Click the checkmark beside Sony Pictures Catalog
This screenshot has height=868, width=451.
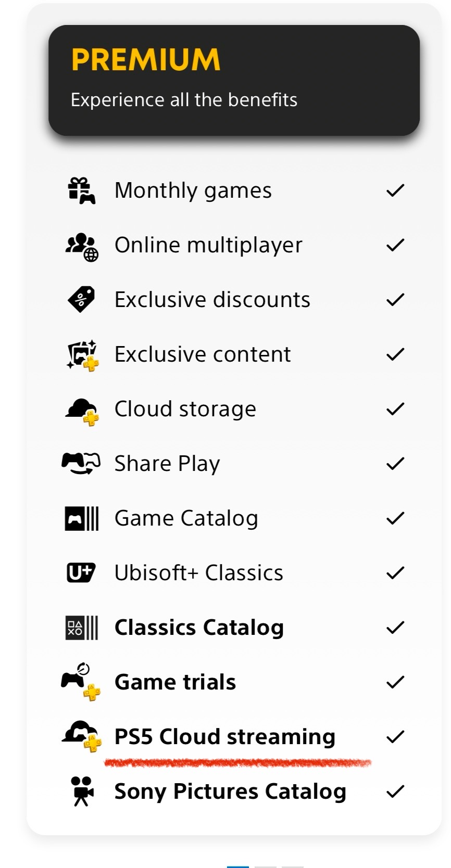coord(395,792)
